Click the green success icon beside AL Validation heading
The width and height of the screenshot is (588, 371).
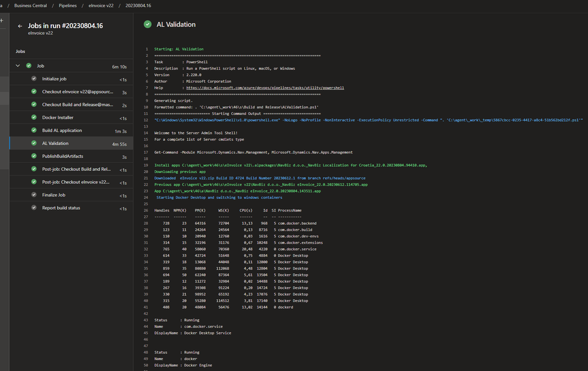pyautogui.click(x=148, y=25)
